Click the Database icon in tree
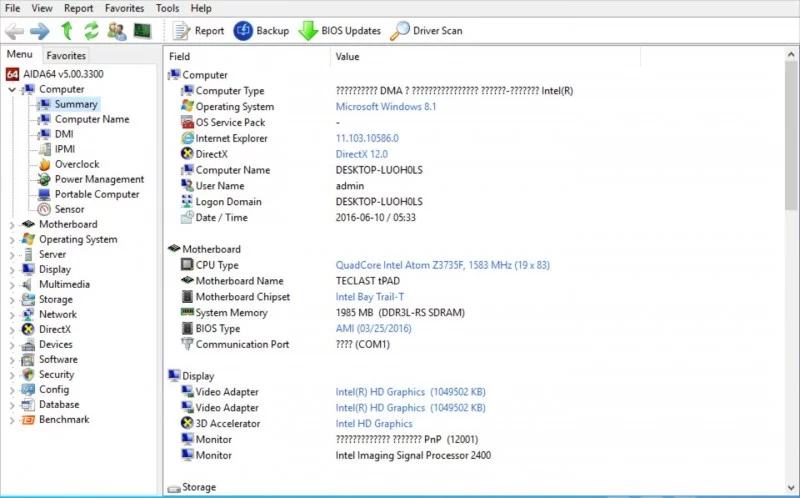This screenshot has width=800, height=498. pos(28,405)
